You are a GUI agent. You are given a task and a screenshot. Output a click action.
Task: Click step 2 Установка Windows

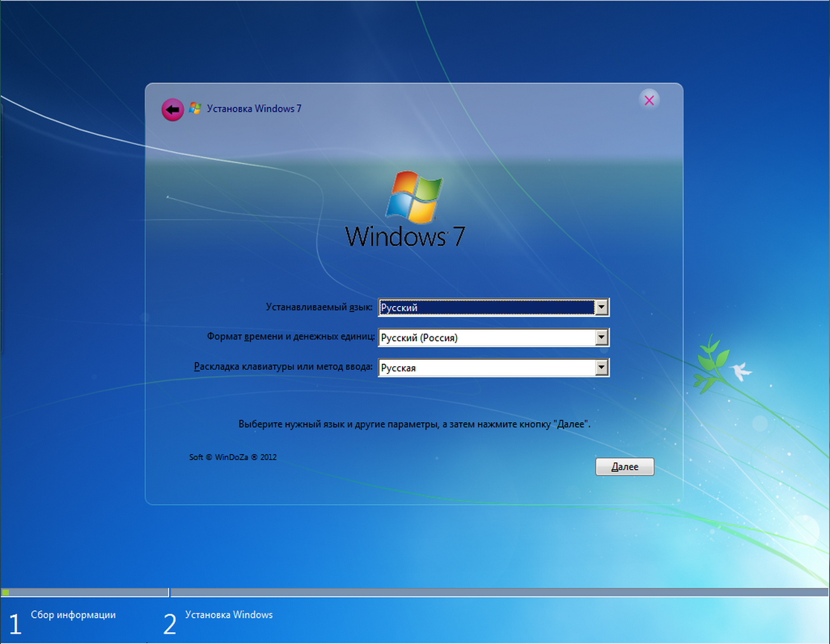click(218, 622)
